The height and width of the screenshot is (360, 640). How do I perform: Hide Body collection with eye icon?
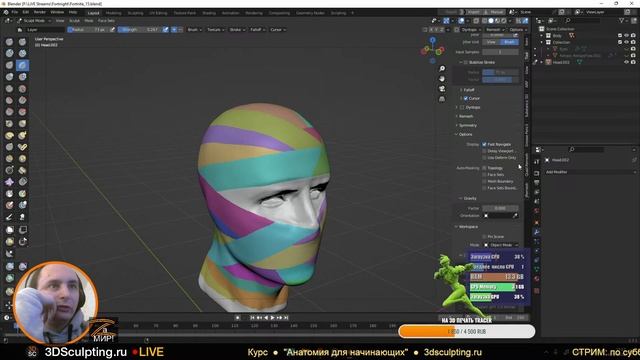627,36
